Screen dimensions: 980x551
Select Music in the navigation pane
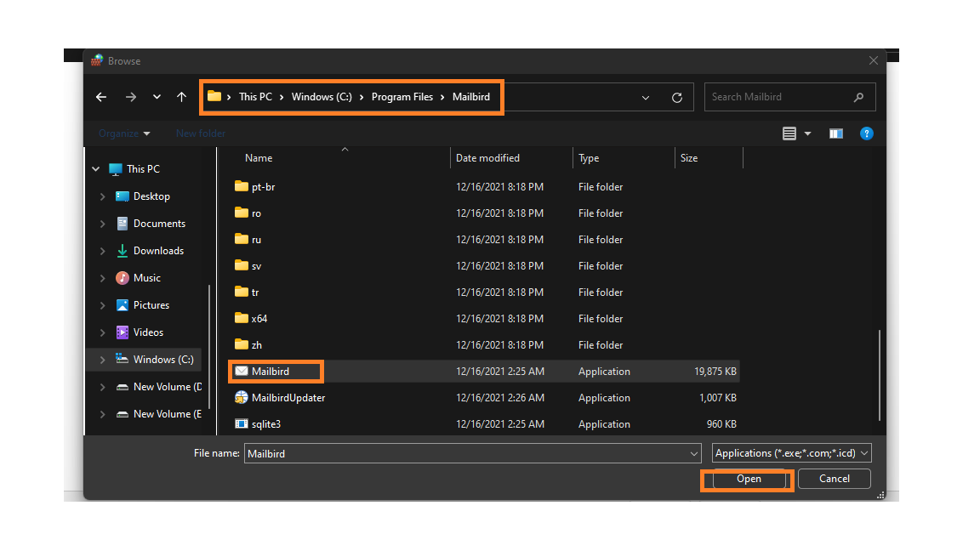coord(147,278)
